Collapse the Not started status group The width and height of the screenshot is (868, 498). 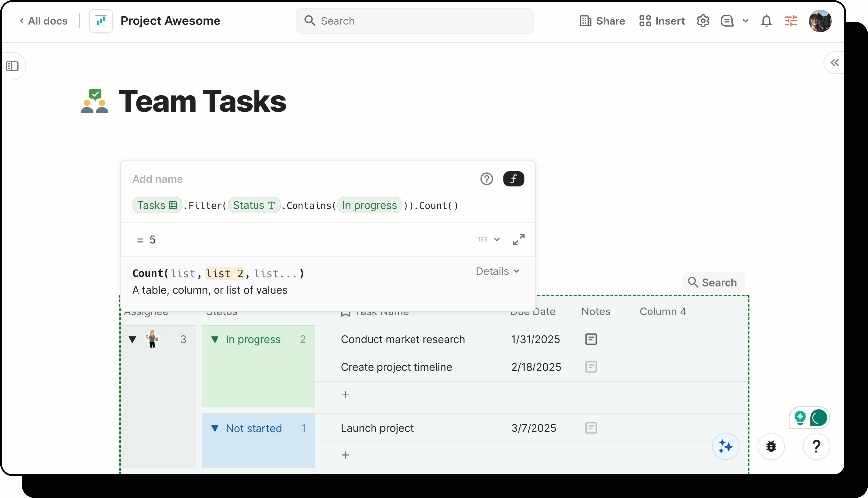215,428
